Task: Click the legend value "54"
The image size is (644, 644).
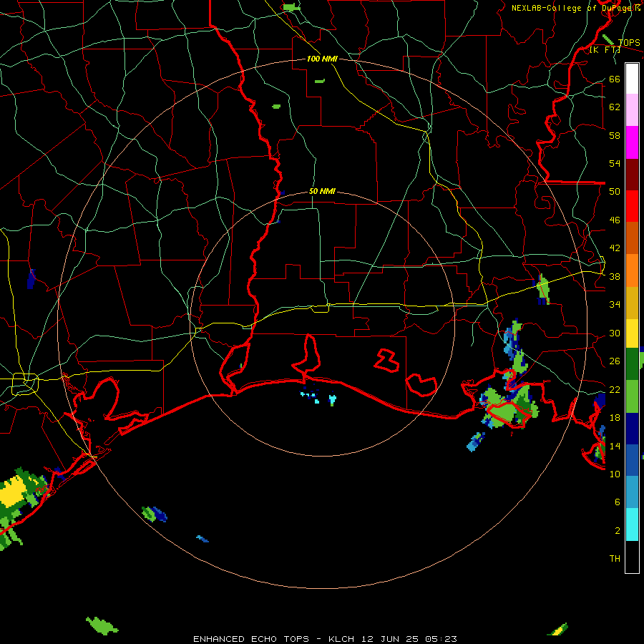Action: [x=615, y=164]
